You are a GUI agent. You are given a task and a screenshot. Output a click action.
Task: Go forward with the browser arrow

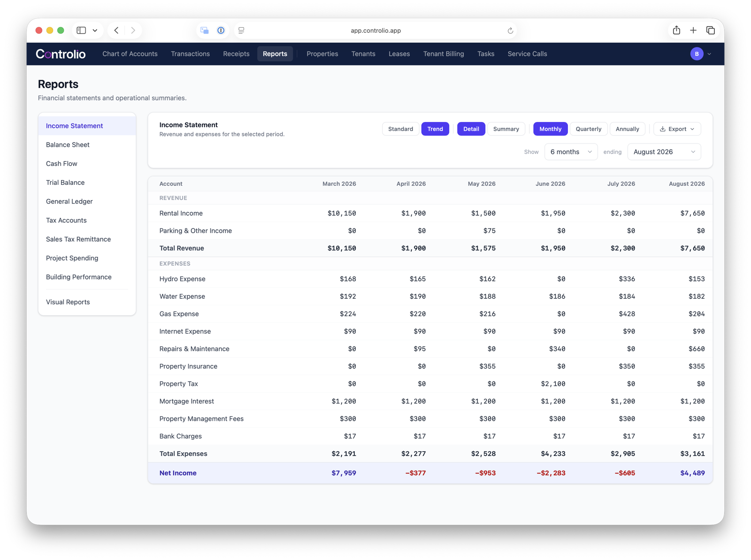(133, 30)
